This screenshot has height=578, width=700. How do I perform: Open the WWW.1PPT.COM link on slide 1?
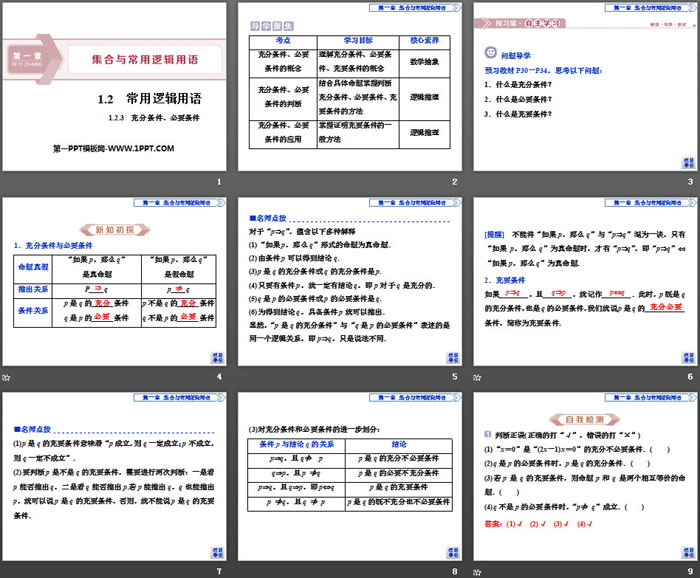(113, 148)
